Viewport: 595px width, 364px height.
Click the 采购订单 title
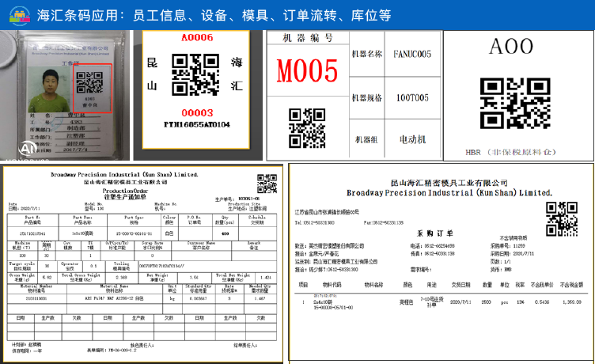[434, 233]
